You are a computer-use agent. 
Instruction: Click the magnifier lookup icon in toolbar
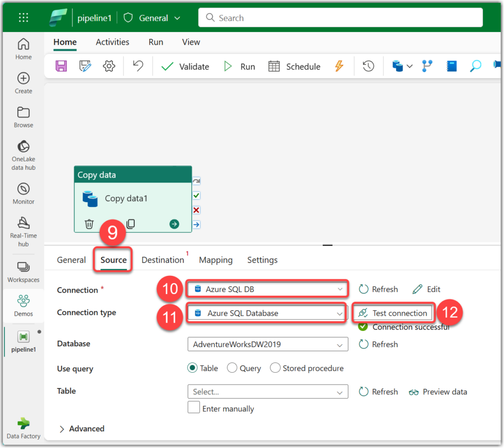click(x=475, y=66)
